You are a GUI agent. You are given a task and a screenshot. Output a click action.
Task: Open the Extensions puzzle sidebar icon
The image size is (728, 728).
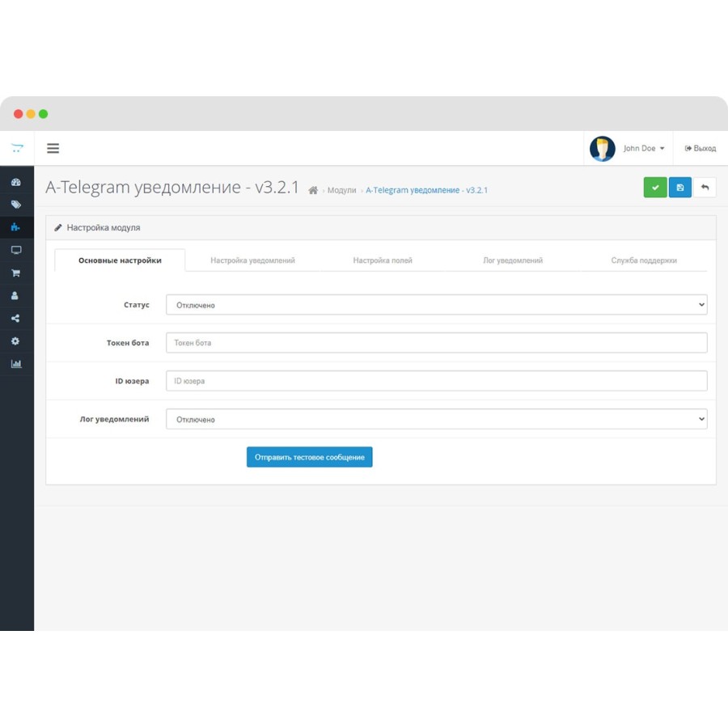pos(15,227)
